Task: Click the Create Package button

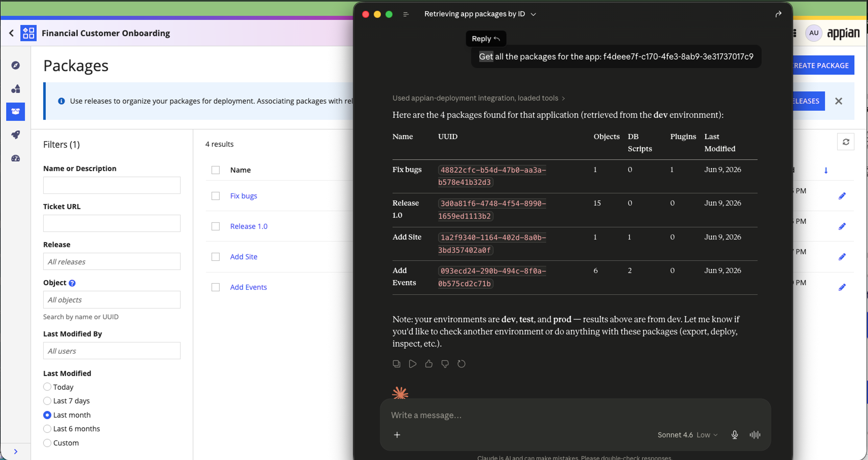Action: tap(823, 65)
